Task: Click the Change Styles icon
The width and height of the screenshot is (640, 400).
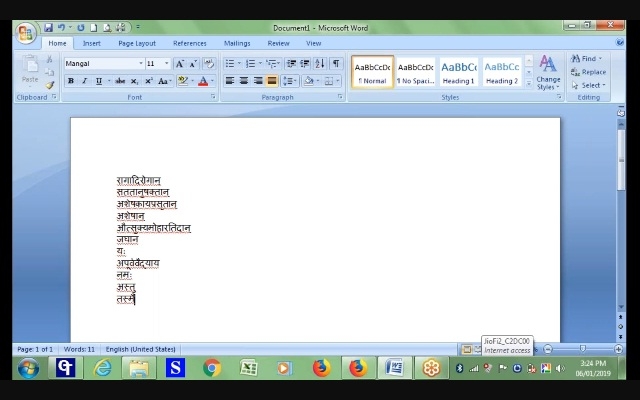Action: (547, 72)
